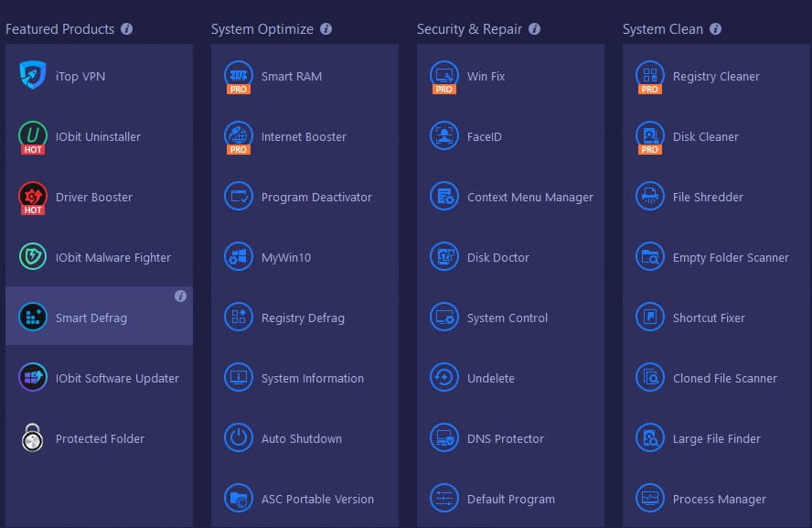Click Context Menu Manager icon
This screenshot has height=528, width=812.
(444, 196)
